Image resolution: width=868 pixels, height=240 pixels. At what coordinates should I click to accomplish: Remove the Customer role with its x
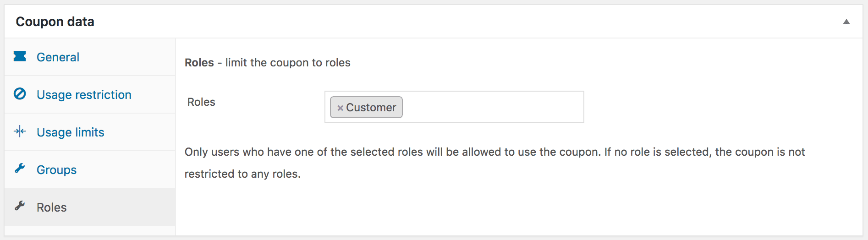[x=340, y=108]
